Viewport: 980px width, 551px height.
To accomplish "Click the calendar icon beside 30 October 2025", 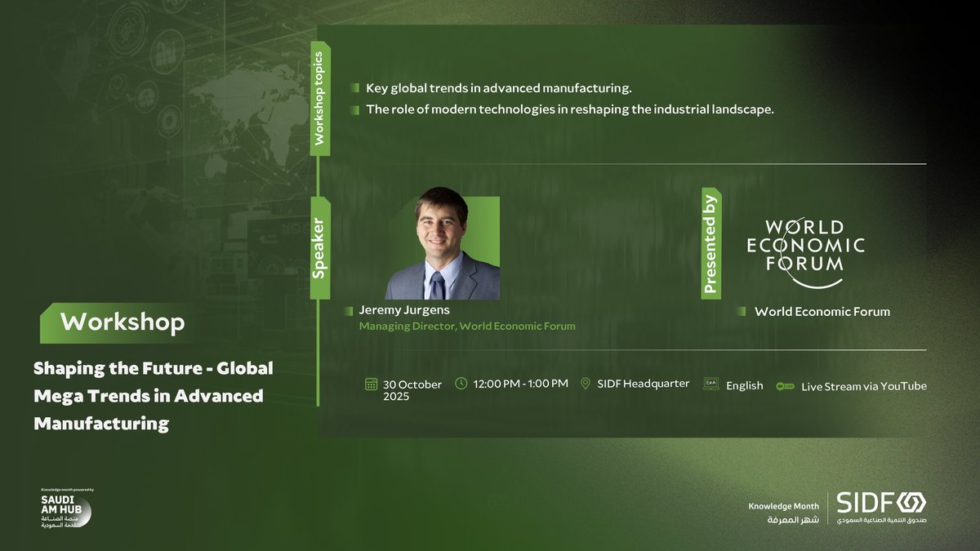I will point(371,384).
